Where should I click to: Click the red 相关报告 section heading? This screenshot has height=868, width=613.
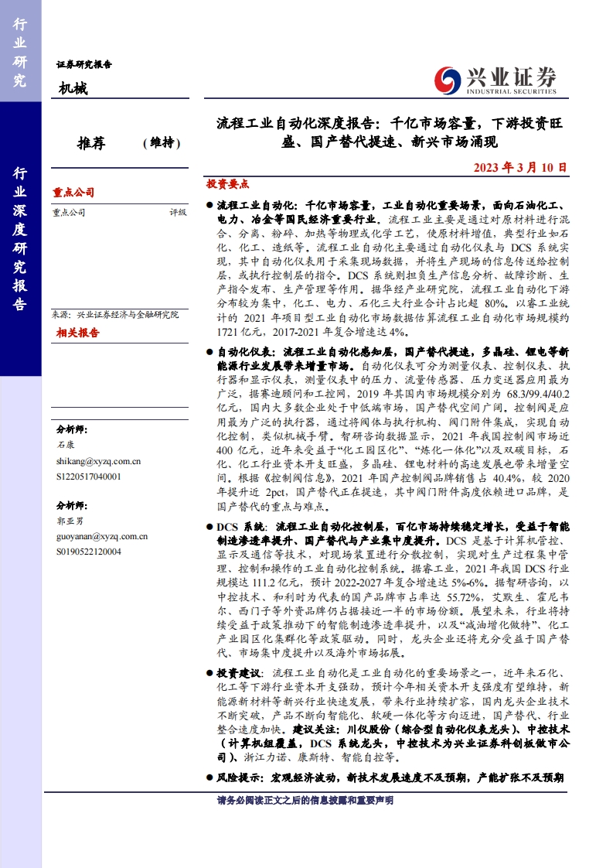tap(77, 333)
